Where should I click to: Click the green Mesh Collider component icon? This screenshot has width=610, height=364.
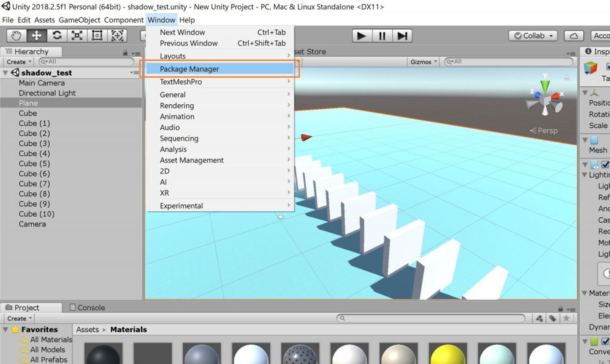pos(594,341)
